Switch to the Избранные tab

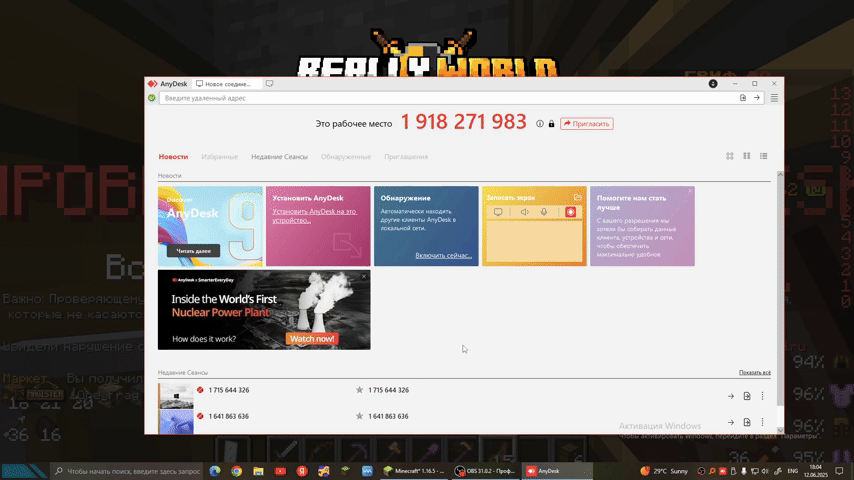click(219, 156)
